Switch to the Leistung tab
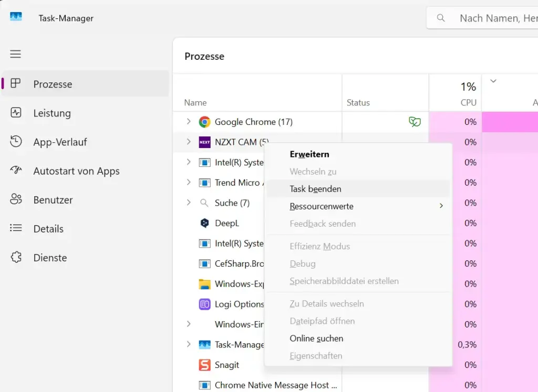 tap(85, 113)
